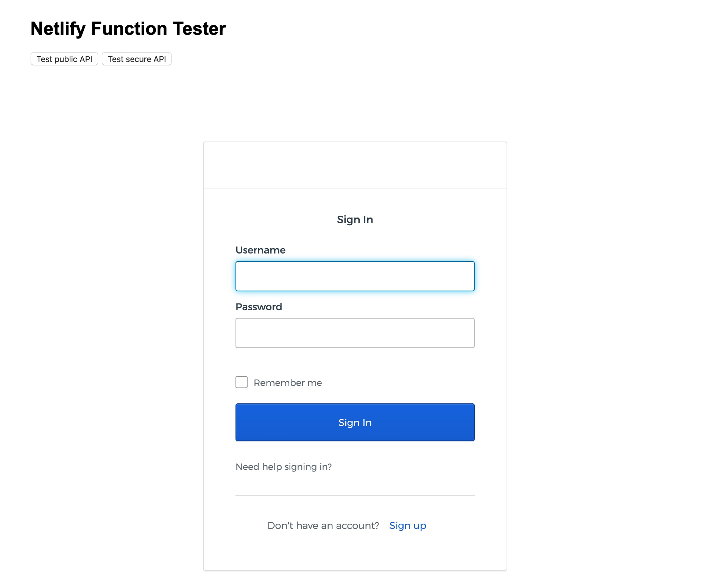The image size is (711, 588).
Task: Focus the Password input field
Action: [x=355, y=333]
